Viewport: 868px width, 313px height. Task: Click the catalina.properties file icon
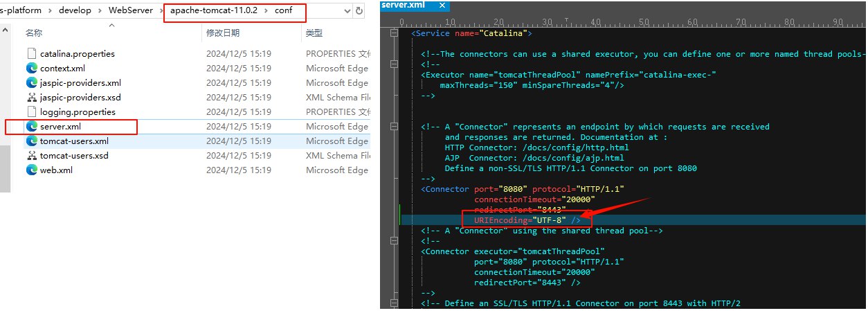(x=31, y=53)
